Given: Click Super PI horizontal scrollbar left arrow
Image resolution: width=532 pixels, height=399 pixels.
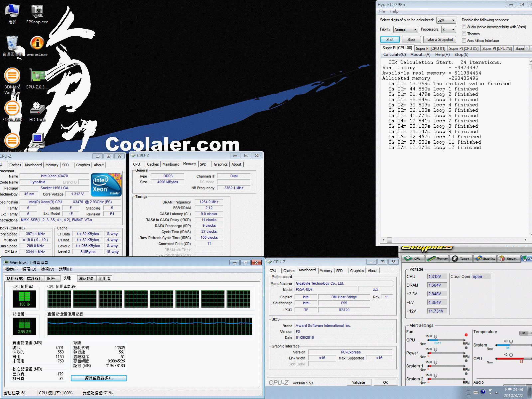Looking at the screenshot, I should 384,240.
